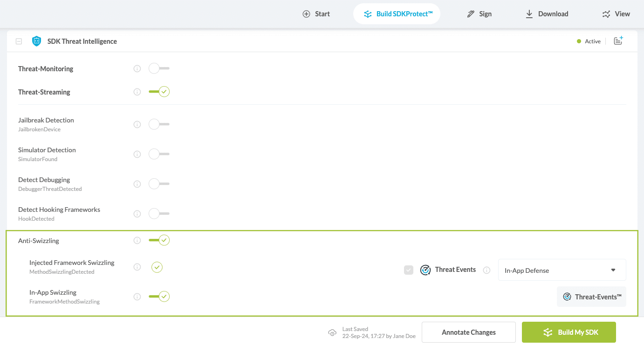Collapse the SDK Threat Intelligence section
The height and width of the screenshot is (345, 644).
coord(19,41)
